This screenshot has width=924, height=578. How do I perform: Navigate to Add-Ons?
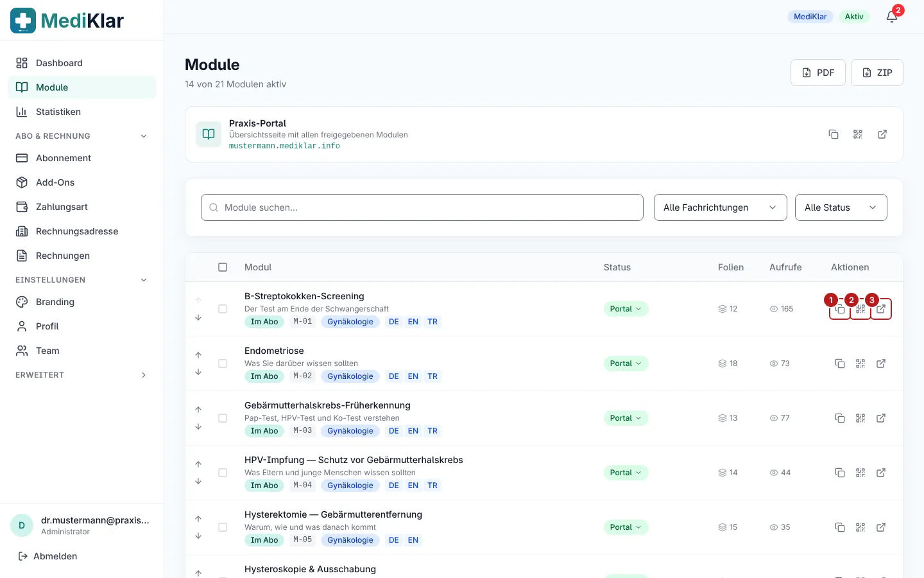[x=82, y=182]
